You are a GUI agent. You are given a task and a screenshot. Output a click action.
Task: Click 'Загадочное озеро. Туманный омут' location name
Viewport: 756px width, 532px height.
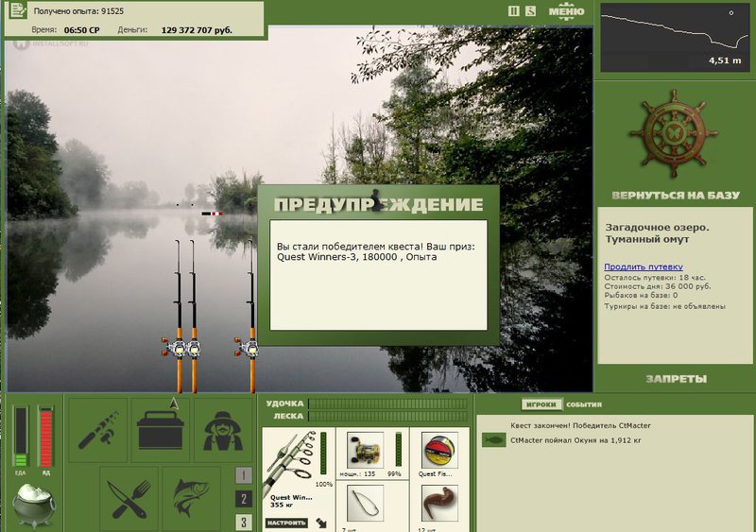[x=657, y=233]
